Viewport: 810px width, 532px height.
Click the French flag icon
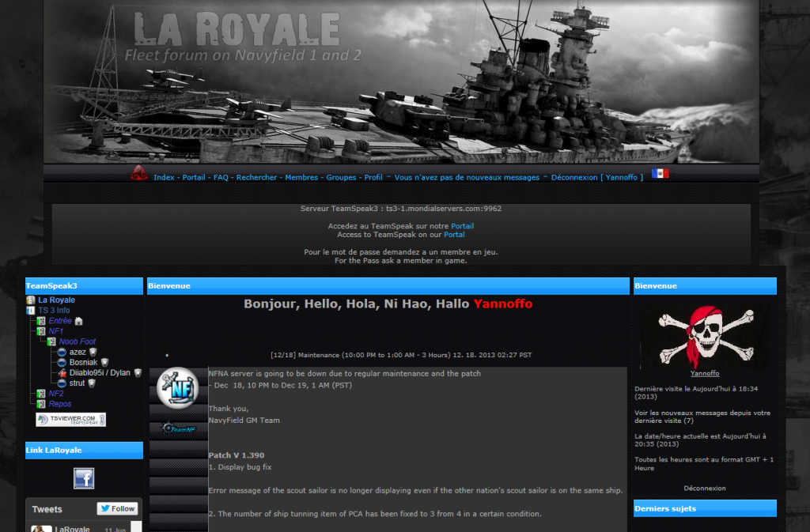[660, 173]
